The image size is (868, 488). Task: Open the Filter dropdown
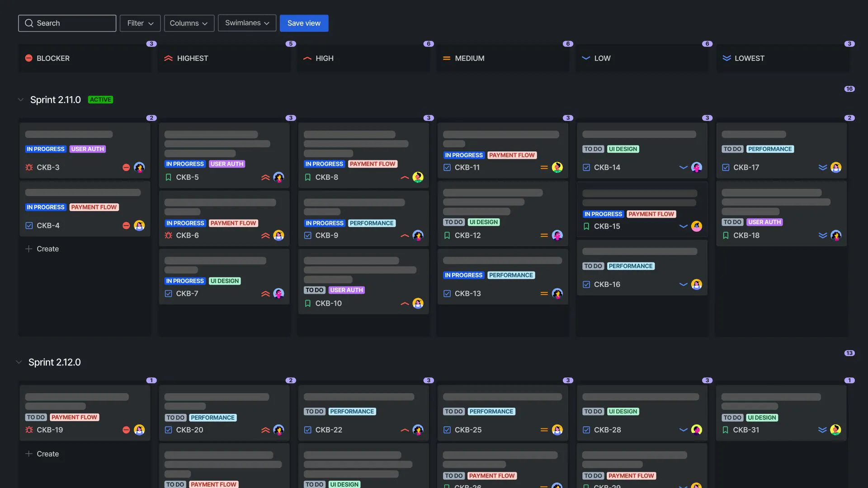(x=140, y=23)
